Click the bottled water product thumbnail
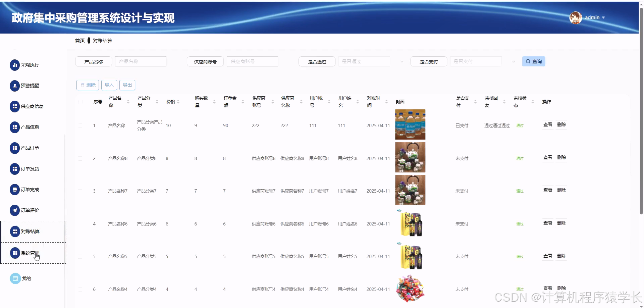The image size is (644, 308). pos(410,124)
